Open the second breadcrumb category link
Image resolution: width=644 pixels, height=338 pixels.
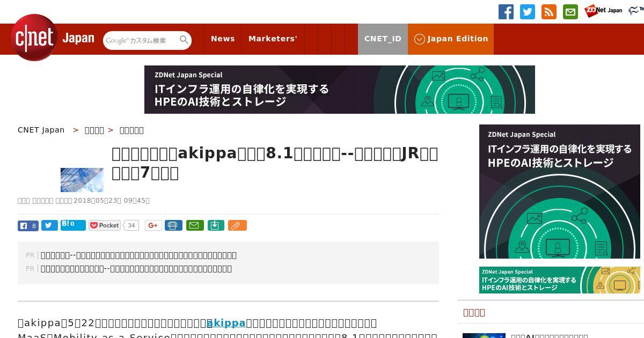click(94, 130)
